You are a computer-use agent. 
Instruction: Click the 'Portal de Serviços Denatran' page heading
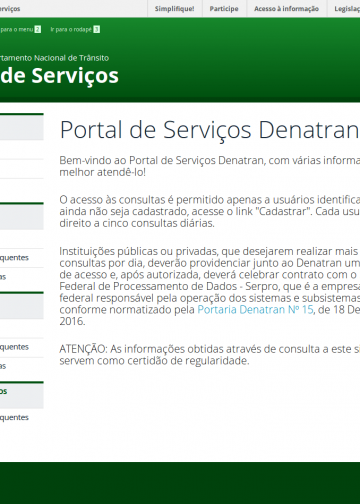(210, 130)
